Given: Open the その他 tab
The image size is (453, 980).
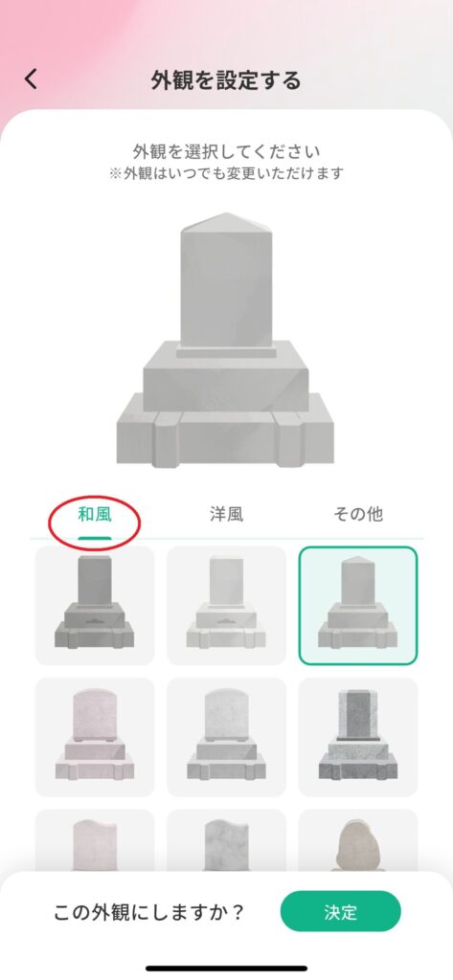Looking at the screenshot, I should click(358, 514).
